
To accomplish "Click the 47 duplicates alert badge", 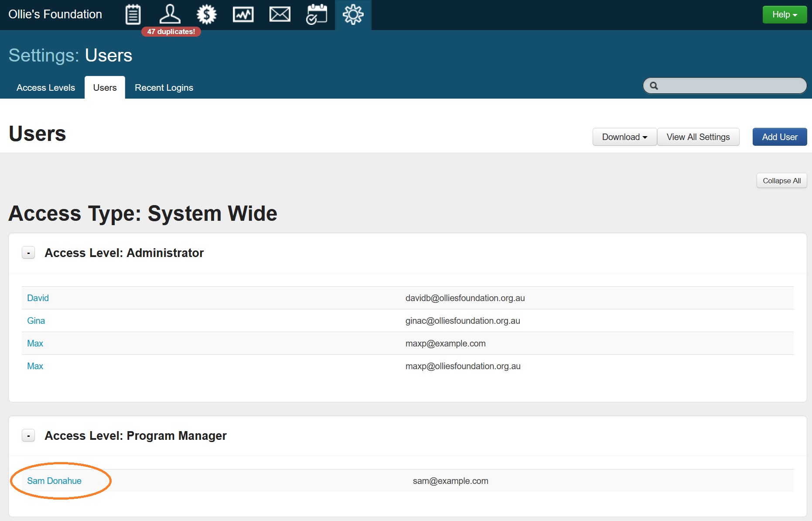I will 171,31.
